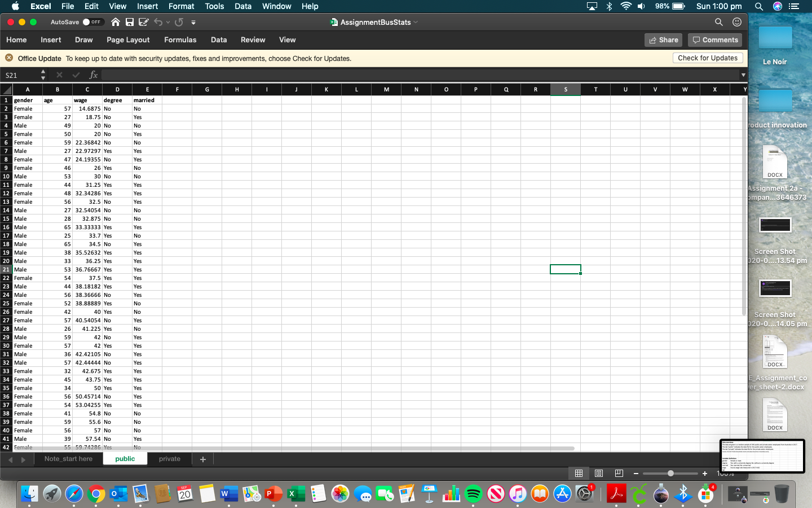Click the pencil-and-disk Save As icon
The height and width of the screenshot is (508, 812).
click(144, 22)
